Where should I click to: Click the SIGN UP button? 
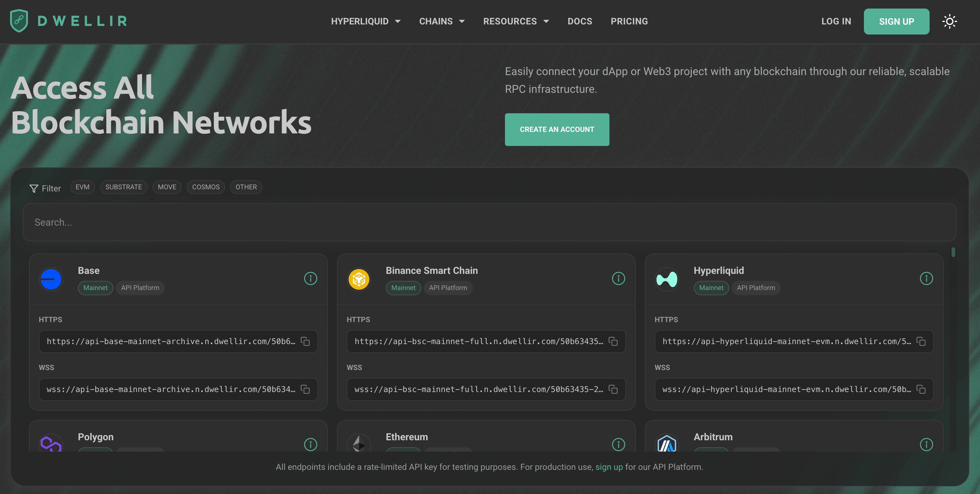(x=896, y=21)
